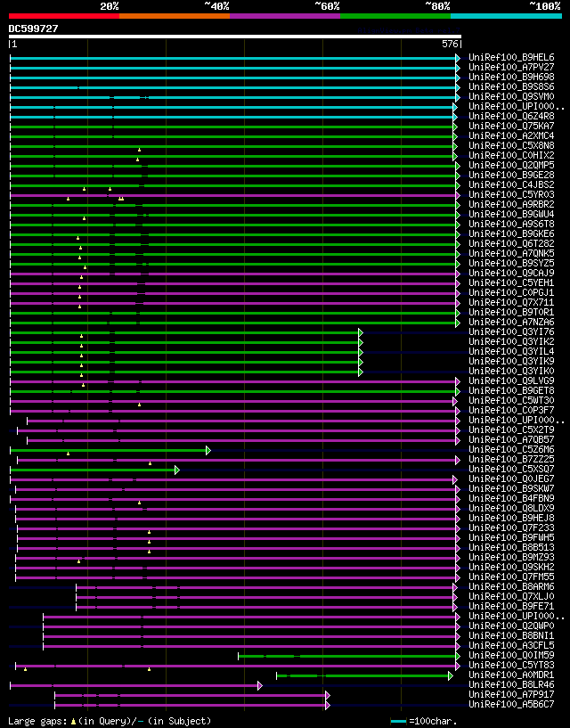The height and width of the screenshot is (728, 570).
Task: Click the start tick of the Q0IM59 alignment
Action: tap(238, 656)
